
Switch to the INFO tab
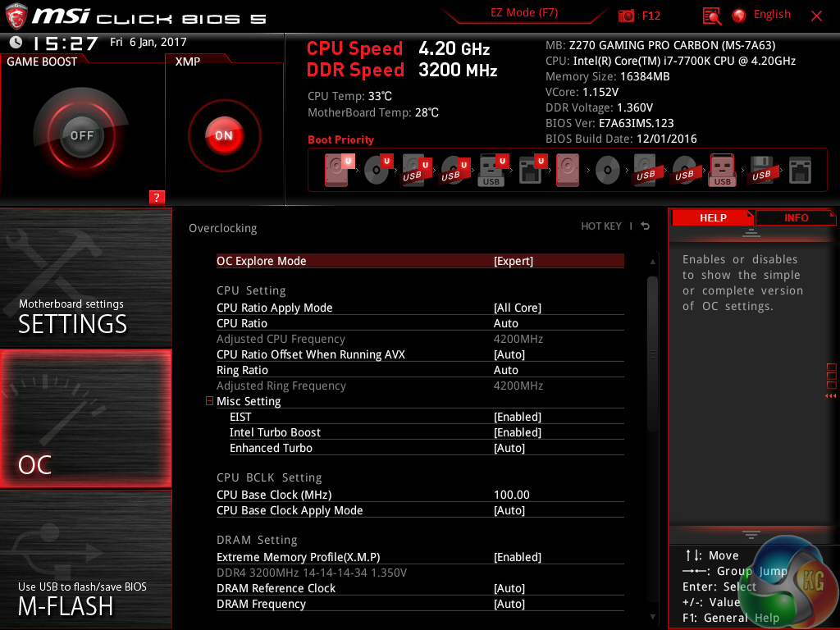tap(796, 217)
